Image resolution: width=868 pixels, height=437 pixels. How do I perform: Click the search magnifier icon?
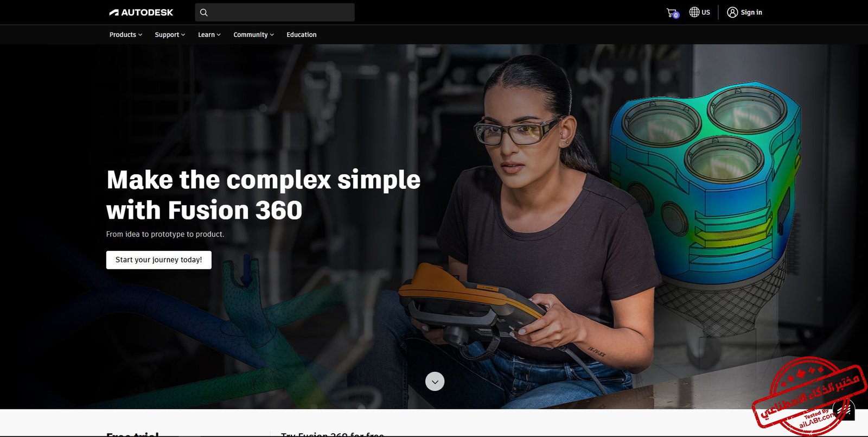tap(204, 12)
